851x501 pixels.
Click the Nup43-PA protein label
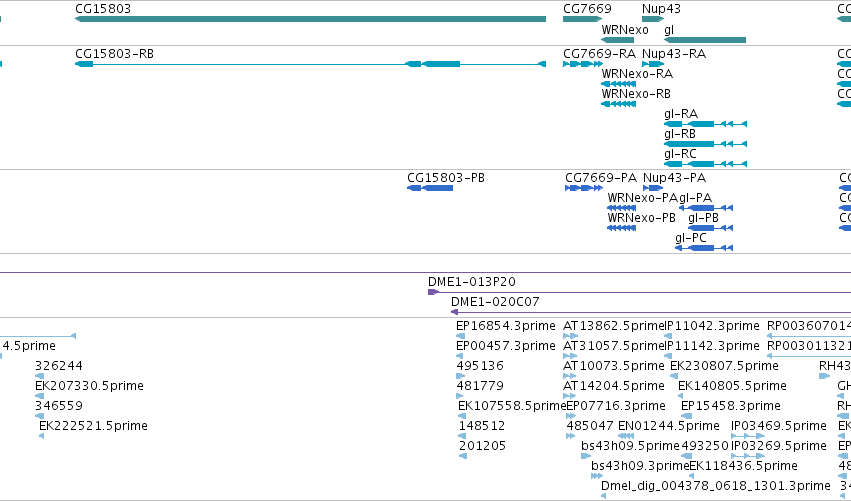(675, 178)
